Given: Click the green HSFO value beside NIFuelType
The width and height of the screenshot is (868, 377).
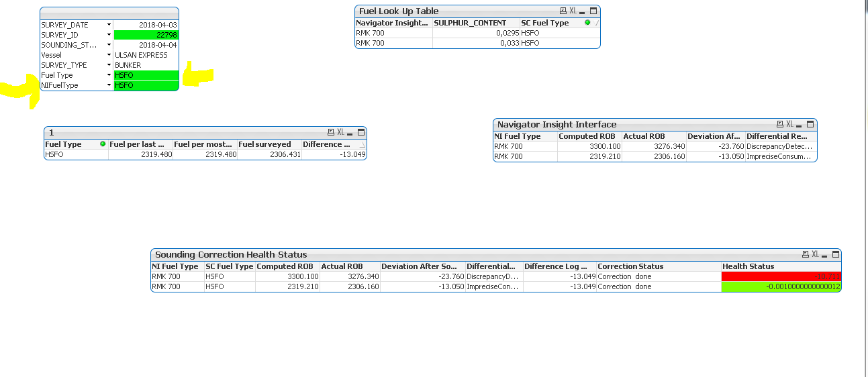Looking at the screenshot, I should point(146,85).
